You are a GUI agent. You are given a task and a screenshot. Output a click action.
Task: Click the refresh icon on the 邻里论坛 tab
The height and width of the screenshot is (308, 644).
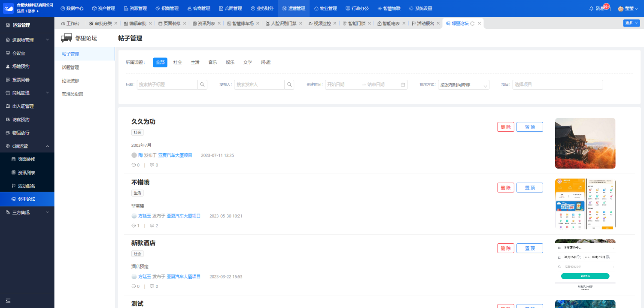pos(472,24)
